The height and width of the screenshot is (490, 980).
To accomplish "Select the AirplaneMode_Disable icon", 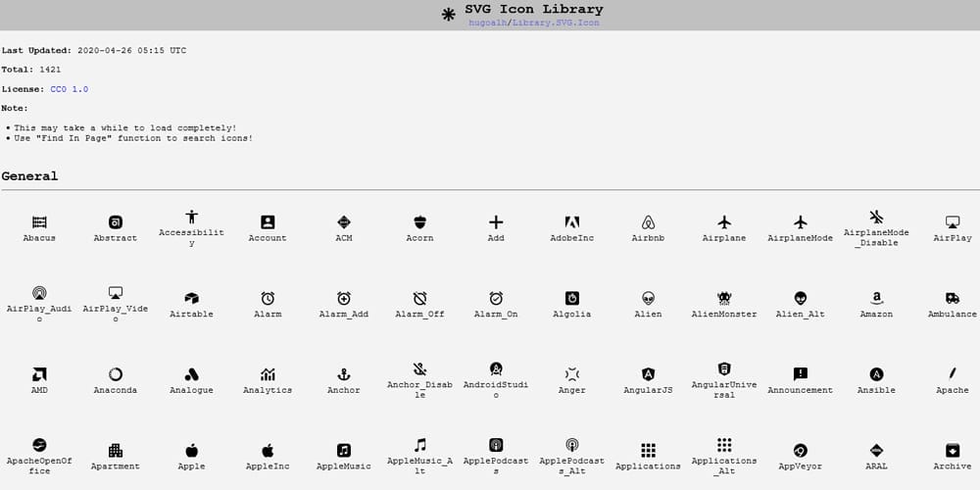I will pos(876,217).
